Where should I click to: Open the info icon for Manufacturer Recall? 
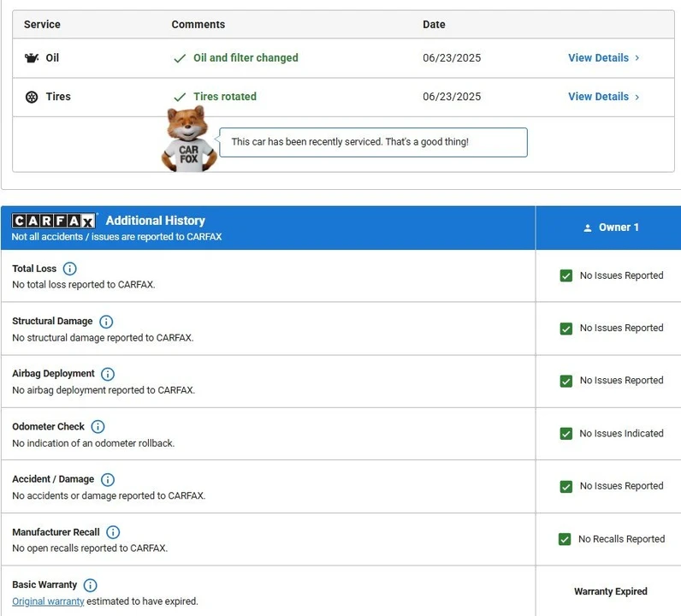(113, 532)
